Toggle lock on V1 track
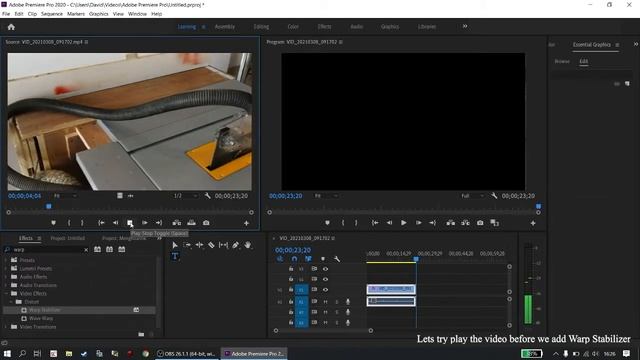This screenshot has height=360, width=640. [291, 290]
